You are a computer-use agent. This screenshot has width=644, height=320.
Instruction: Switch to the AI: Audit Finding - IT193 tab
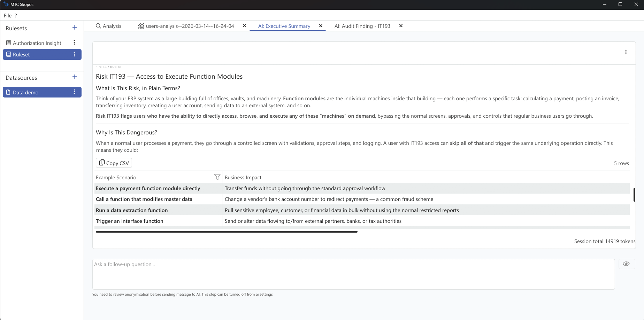362,26
